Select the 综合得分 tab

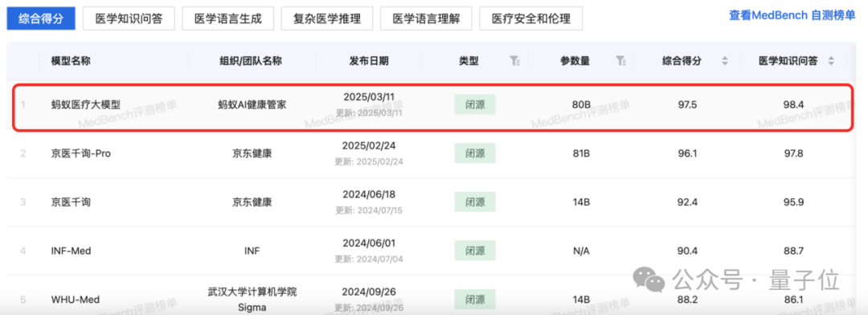(x=40, y=18)
